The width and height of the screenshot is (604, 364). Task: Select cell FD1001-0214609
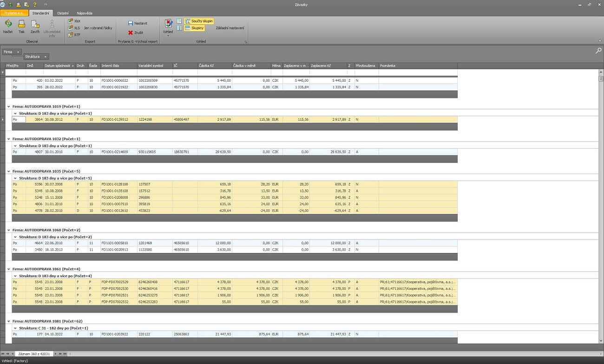pos(119,152)
